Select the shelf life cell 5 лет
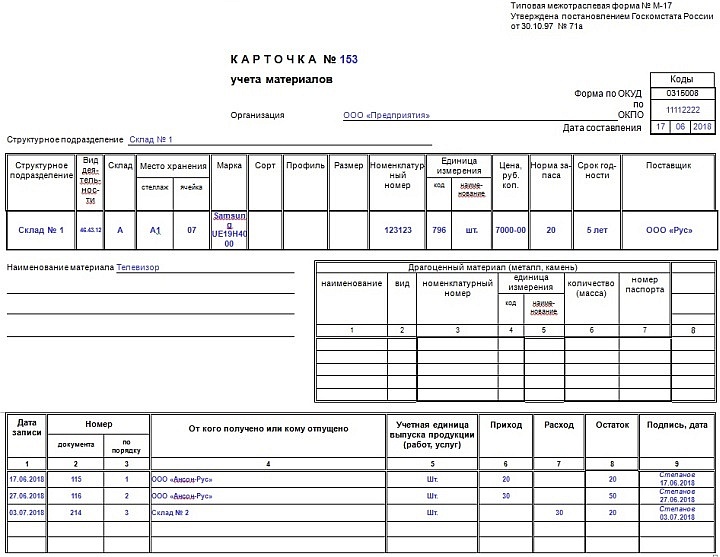This screenshot has width=720, height=557. click(x=597, y=230)
